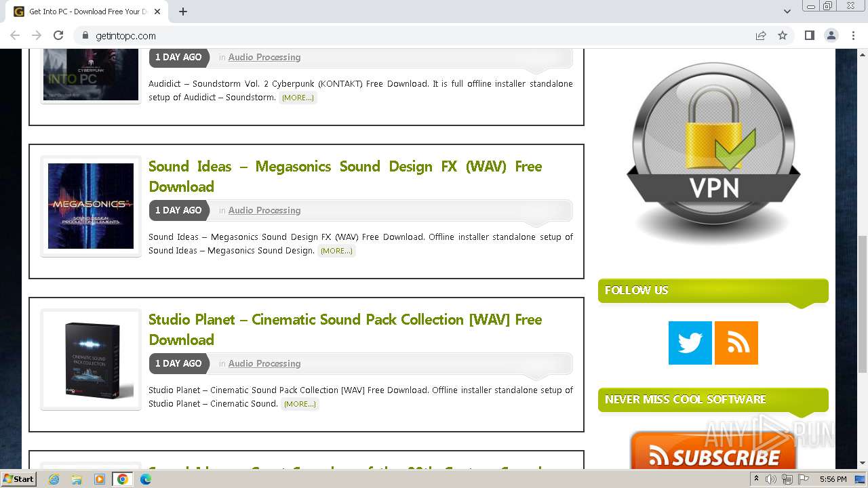Screen dimensions: 868x488
Task: Open the Windows Start menu
Action: (18, 479)
